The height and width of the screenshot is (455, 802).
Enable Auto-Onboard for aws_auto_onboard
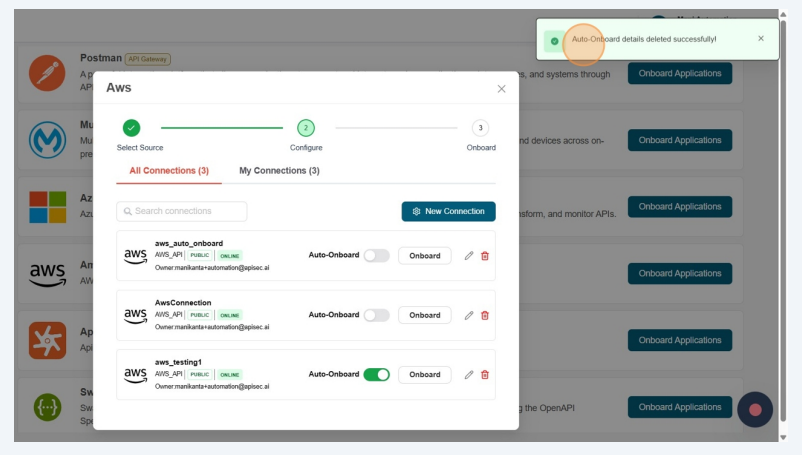click(x=376, y=256)
